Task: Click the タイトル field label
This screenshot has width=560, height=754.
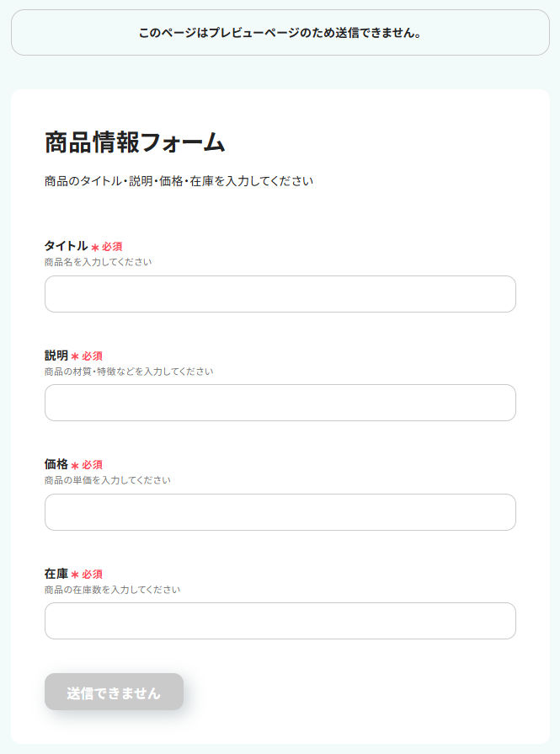Action: [66, 246]
